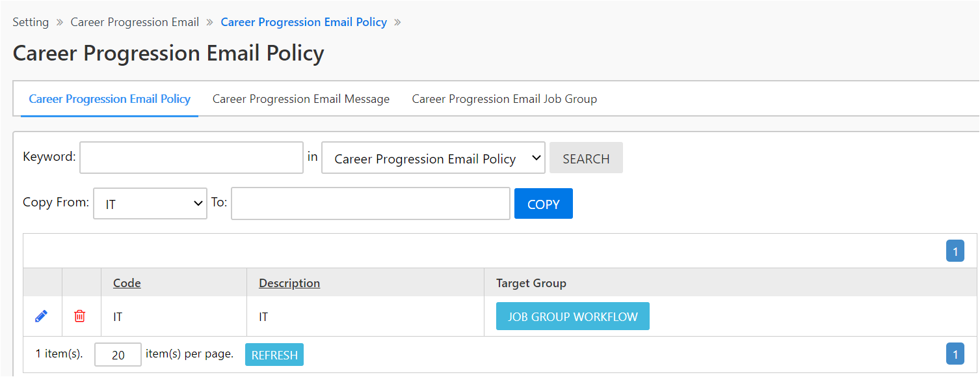Viewport: 980px width, 377px height.
Task: Click page 1 button below table
Action: tap(955, 354)
